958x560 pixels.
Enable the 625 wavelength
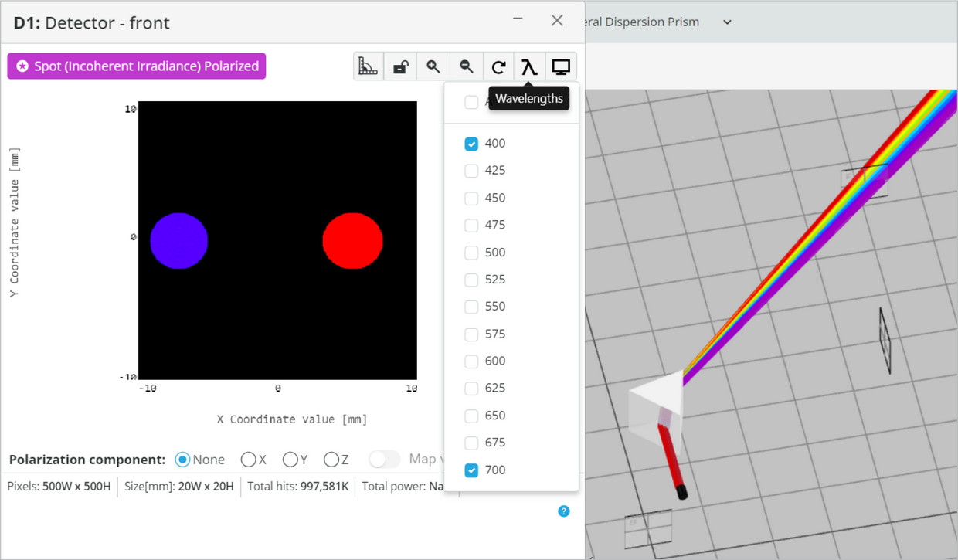click(471, 389)
